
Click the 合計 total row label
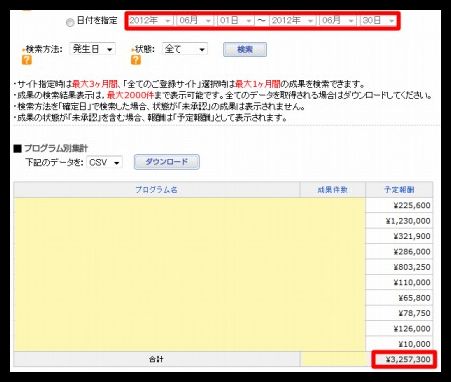click(x=156, y=359)
